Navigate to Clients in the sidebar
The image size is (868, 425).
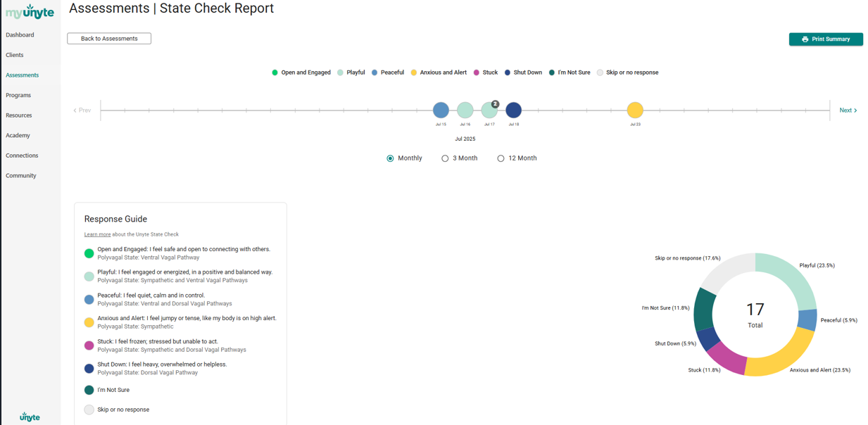[x=15, y=55]
